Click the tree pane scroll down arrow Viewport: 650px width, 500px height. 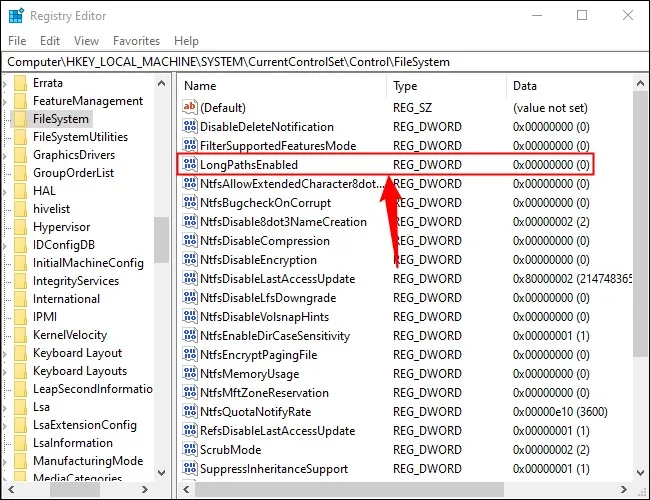point(162,473)
